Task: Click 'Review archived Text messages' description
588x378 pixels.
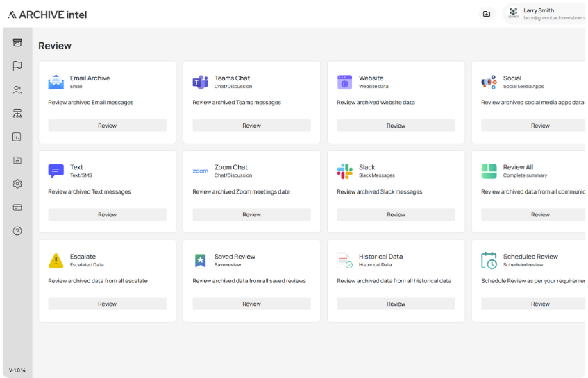Action: [x=90, y=191]
